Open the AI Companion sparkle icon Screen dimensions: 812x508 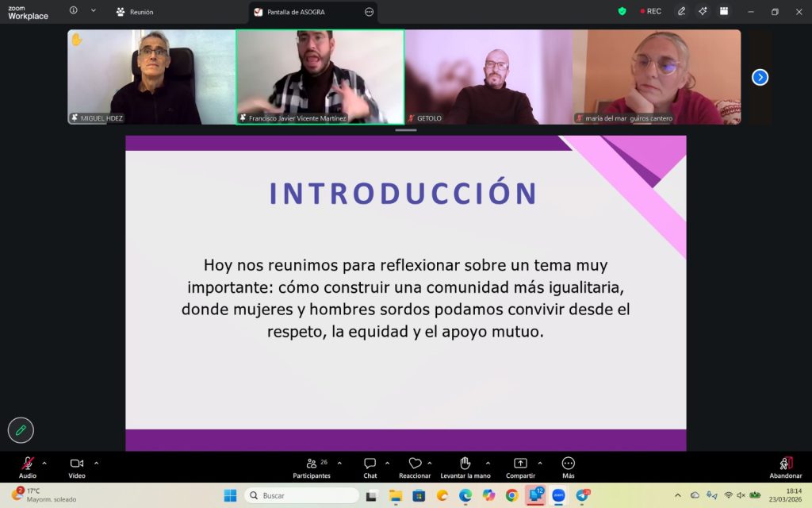coord(703,11)
